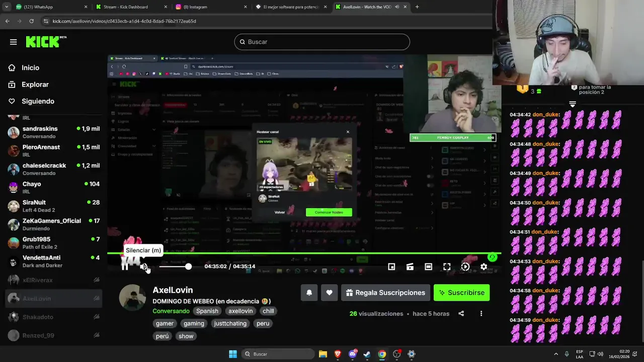Click the clip creation icon in player
The width and height of the screenshot is (644, 362).
410,266
